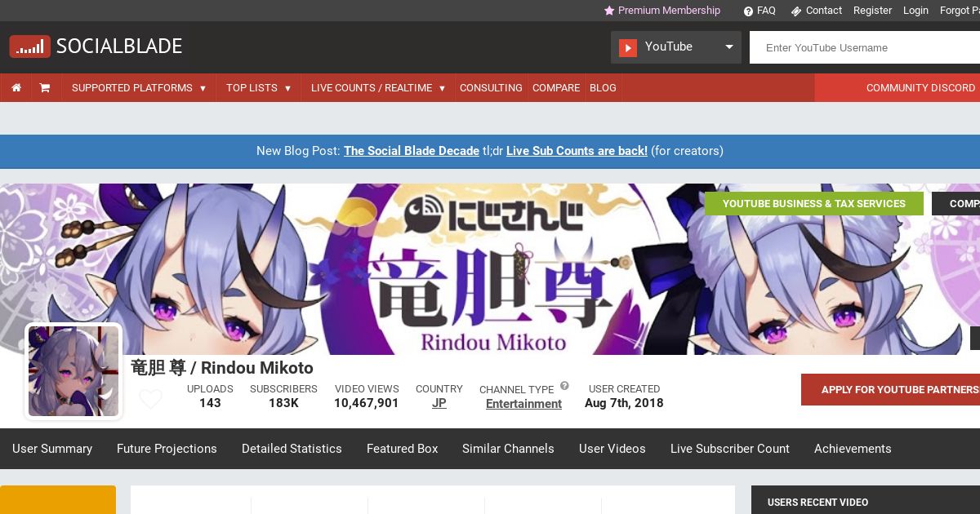The width and height of the screenshot is (980, 514).
Task: Expand the Live Counts / Realtime menu
Action: pyautogui.click(x=378, y=88)
